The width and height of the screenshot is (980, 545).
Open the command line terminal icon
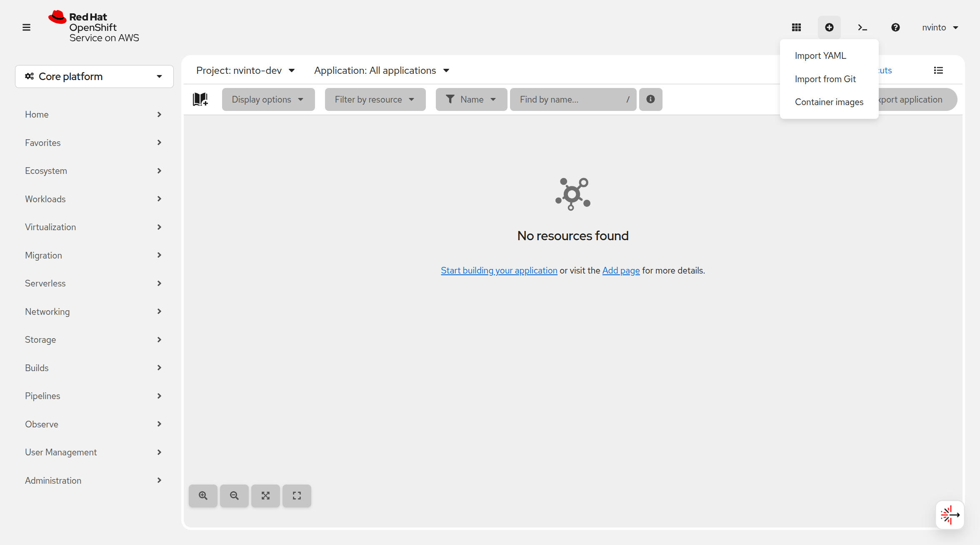coord(862,28)
